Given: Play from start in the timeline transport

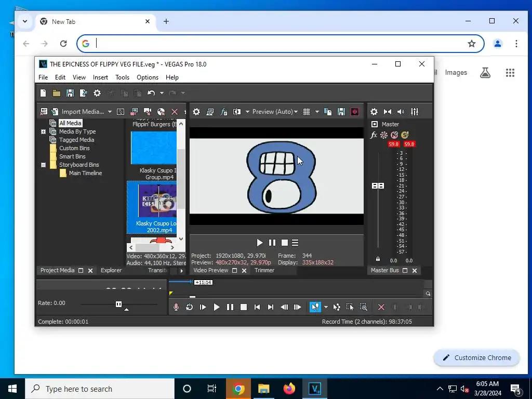Looking at the screenshot, I should coord(203,307).
